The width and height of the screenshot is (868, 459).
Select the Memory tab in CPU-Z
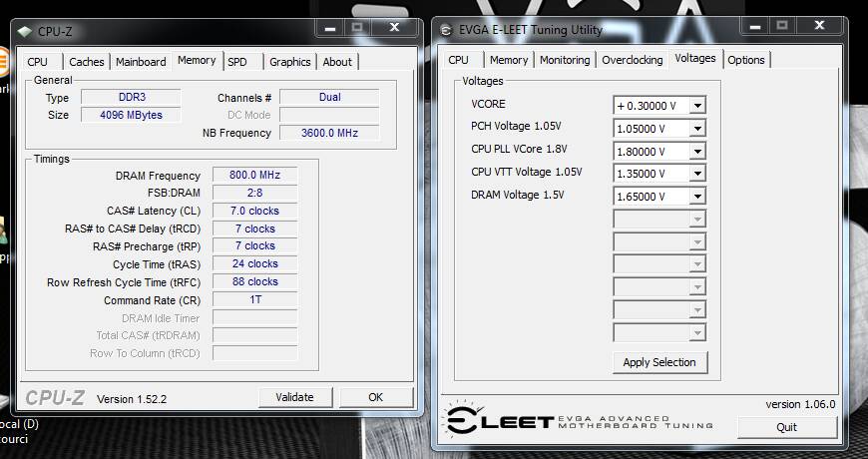197,60
